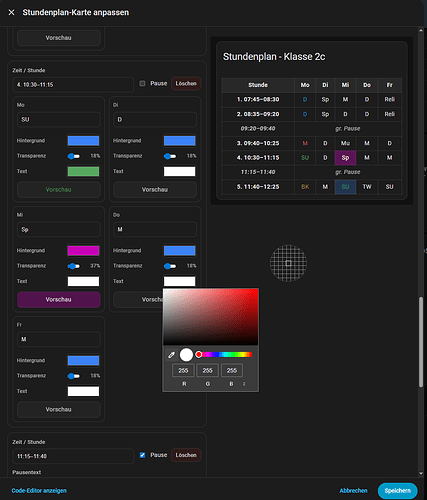Click the purple Vorschau button for Mi
The height and width of the screenshot is (500, 427).
pos(59,299)
